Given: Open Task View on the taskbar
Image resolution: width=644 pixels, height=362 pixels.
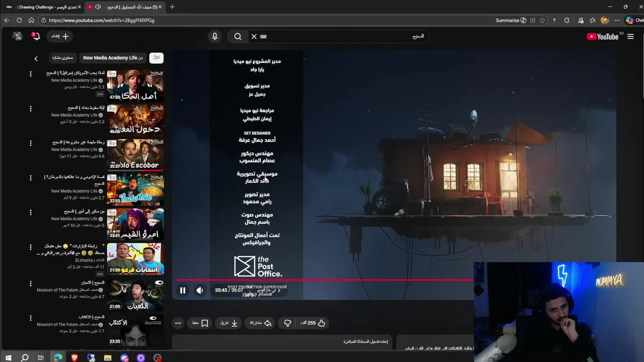Looking at the screenshot, I should tap(41, 357).
